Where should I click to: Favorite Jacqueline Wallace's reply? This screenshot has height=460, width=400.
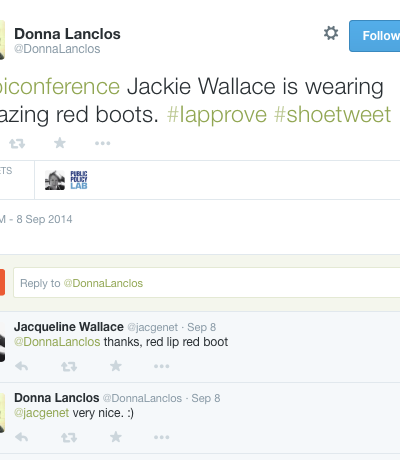point(116,366)
